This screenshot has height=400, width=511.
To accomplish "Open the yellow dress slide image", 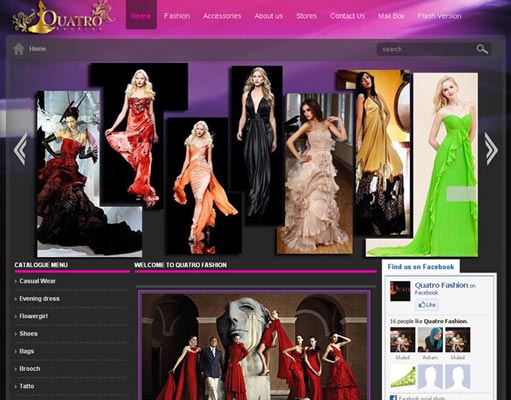I will pyautogui.click(x=380, y=153).
